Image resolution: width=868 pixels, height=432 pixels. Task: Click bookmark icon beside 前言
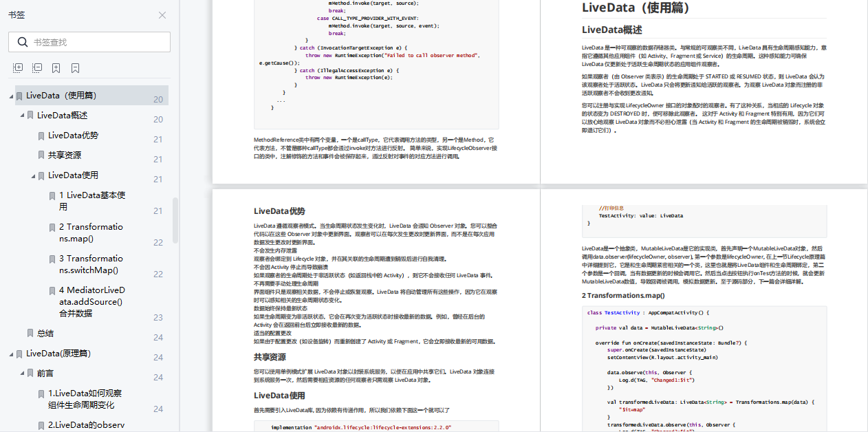(x=31, y=374)
